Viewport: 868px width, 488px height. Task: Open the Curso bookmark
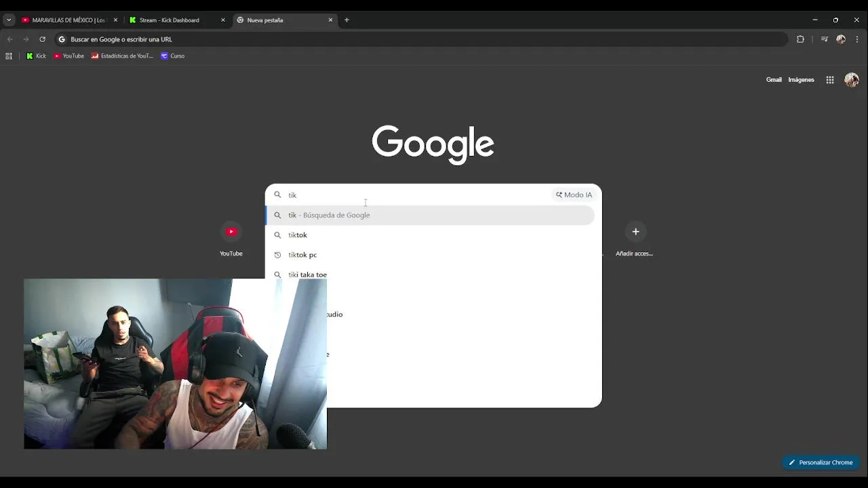(172, 56)
